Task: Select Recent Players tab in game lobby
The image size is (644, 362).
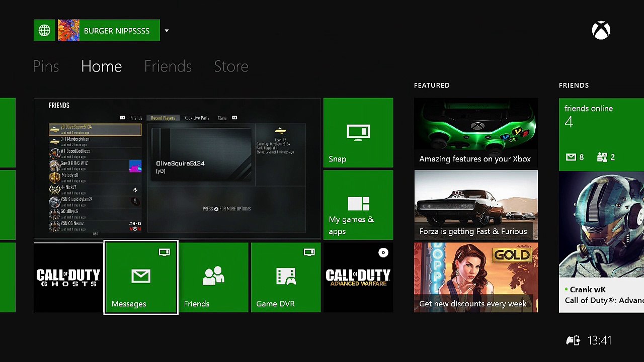Action: (163, 118)
